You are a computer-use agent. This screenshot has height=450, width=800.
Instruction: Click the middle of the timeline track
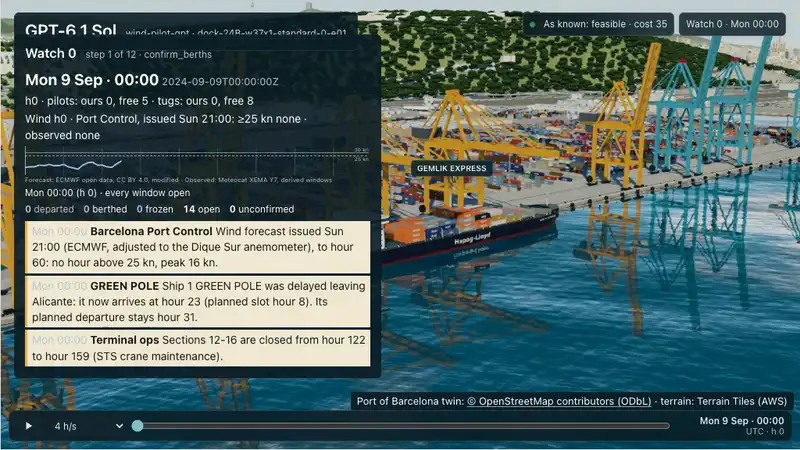click(x=403, y=426)
